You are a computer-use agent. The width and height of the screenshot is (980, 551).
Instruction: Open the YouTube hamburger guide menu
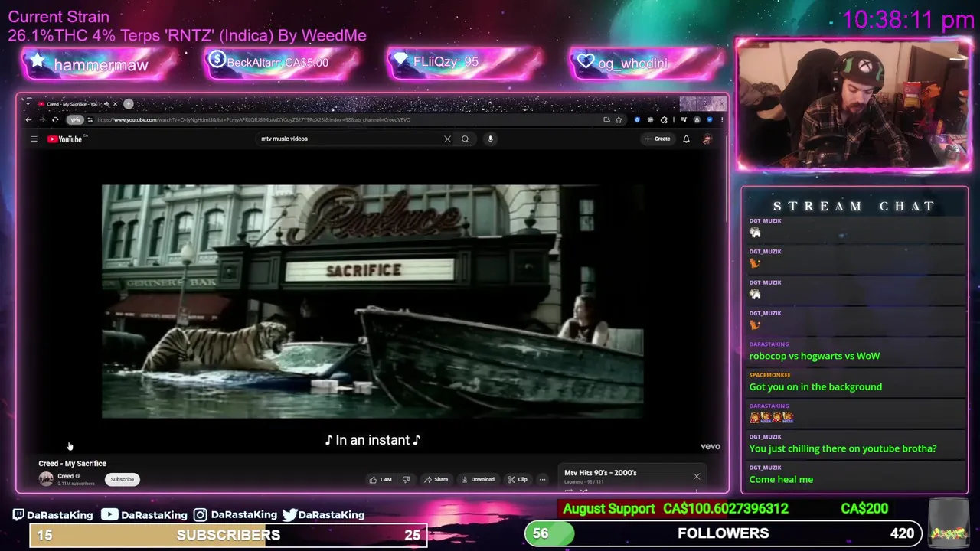(x=34, y=139)
